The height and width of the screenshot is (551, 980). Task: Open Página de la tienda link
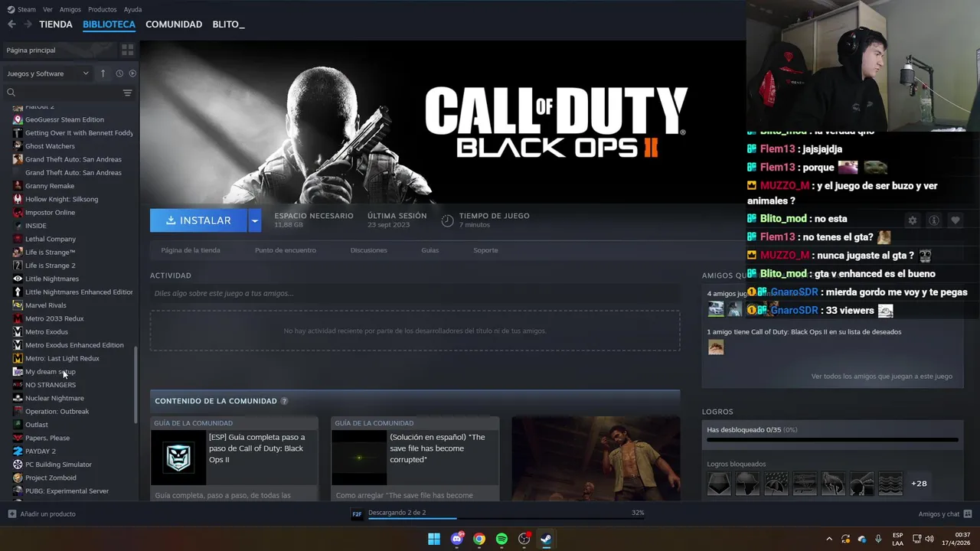pos(191,250)
